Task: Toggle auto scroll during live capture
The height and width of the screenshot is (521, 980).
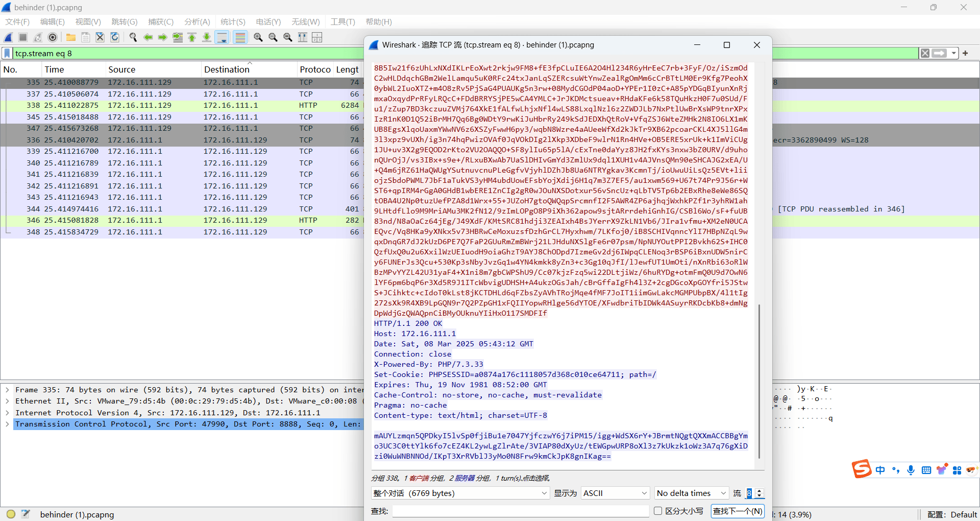Action: click(222, 37)
